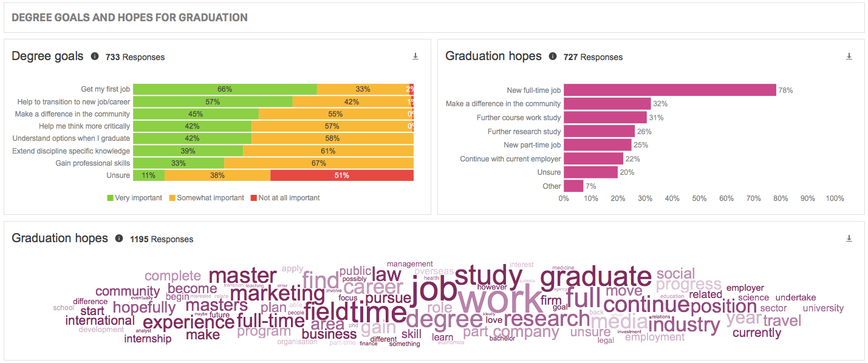The height and width of the screenshot is (363, 868).
Task: Click the 67% Gain professional skills segment
Action: point(318,163)
